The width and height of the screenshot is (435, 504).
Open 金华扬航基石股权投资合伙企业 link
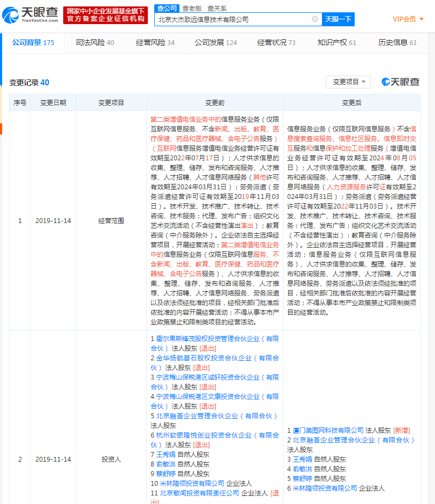pyautogui.click(x=215, y=362)
